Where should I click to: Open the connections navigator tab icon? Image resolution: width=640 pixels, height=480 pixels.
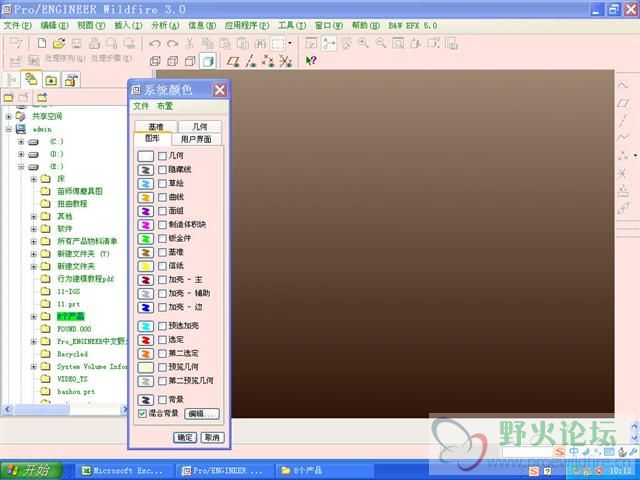pos(72,80)
